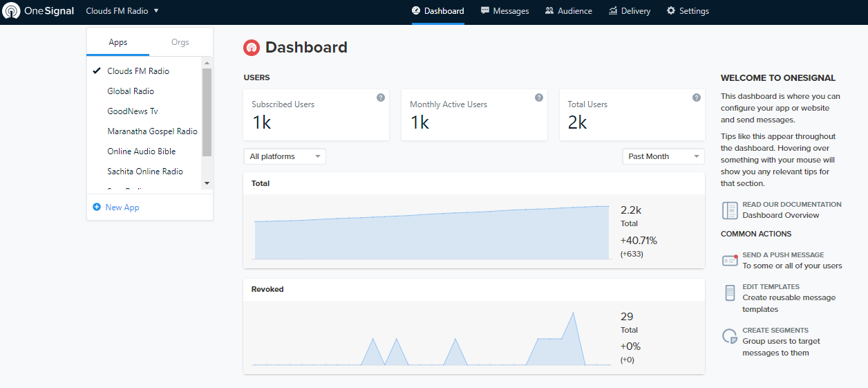The height and width of the screenshot is (388, 868).
Task: Open the Past Month time range dropdown
Action: pyautogui.click(x=663, y=156)
